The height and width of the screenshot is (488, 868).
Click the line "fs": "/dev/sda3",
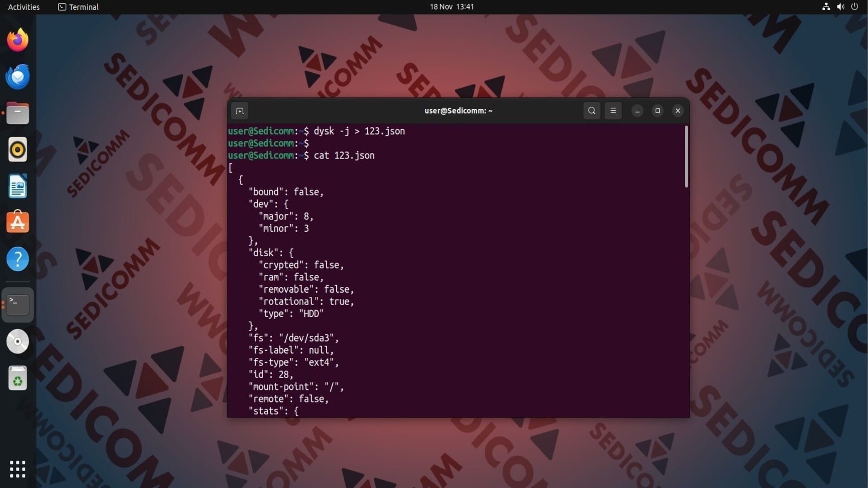pos(293,338)
